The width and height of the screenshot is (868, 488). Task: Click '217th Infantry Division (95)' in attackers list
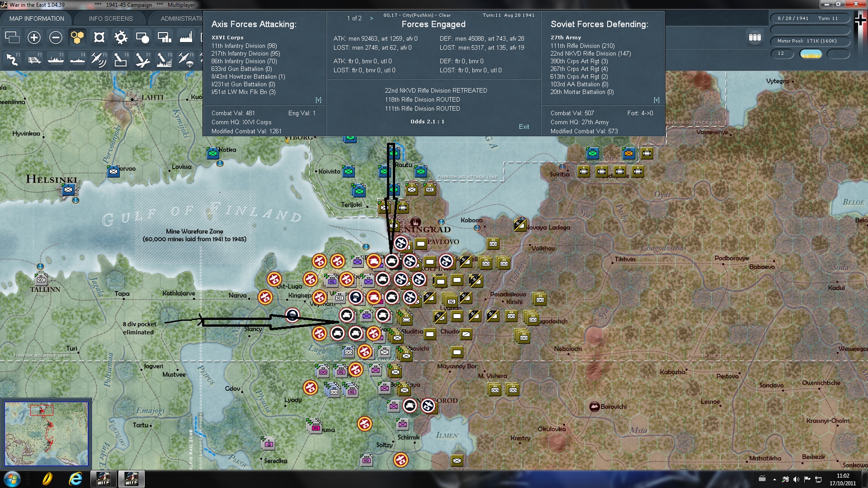point(246,54)
